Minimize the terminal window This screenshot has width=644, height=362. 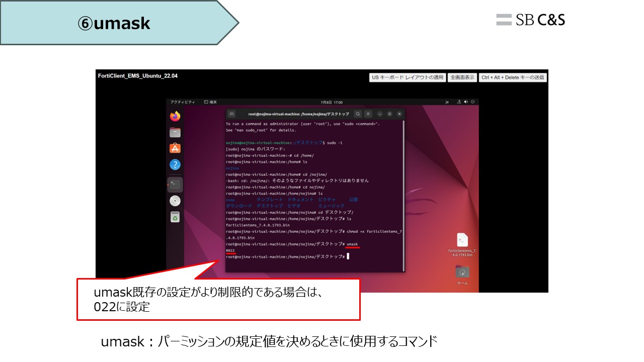point(380,114)
